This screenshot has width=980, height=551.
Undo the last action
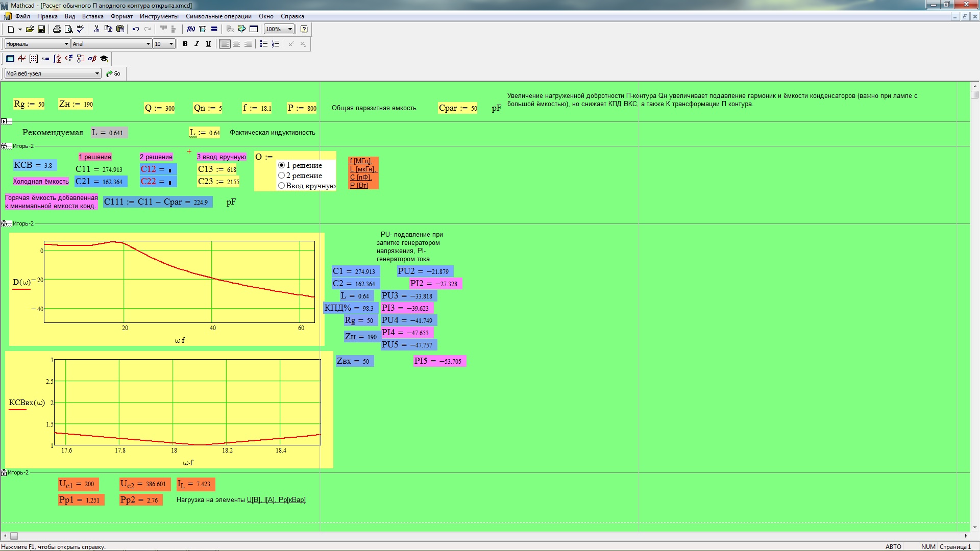[136, 29]
